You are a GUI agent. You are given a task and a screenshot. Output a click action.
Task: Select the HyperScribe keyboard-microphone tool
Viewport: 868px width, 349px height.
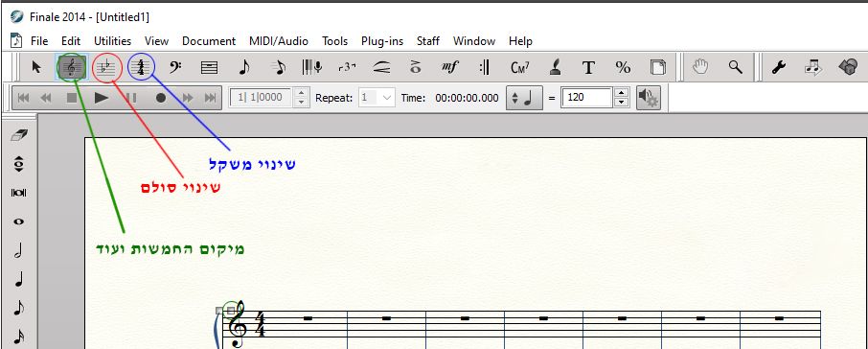tap(312, 67)
